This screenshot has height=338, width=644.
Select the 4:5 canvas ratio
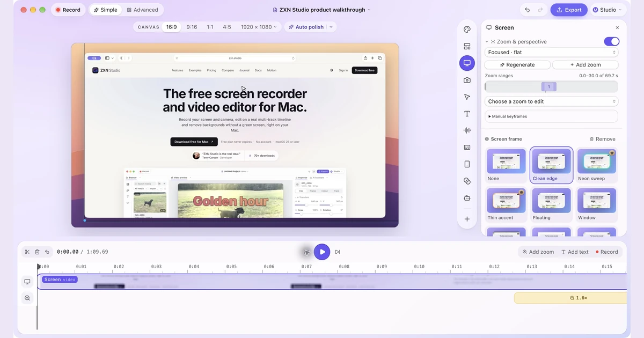click(227, 27)
